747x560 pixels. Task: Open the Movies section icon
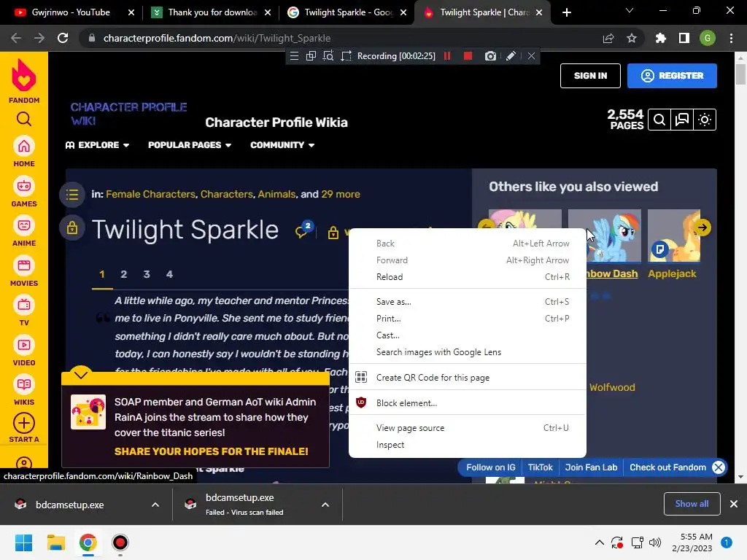[x=24, y=265]
